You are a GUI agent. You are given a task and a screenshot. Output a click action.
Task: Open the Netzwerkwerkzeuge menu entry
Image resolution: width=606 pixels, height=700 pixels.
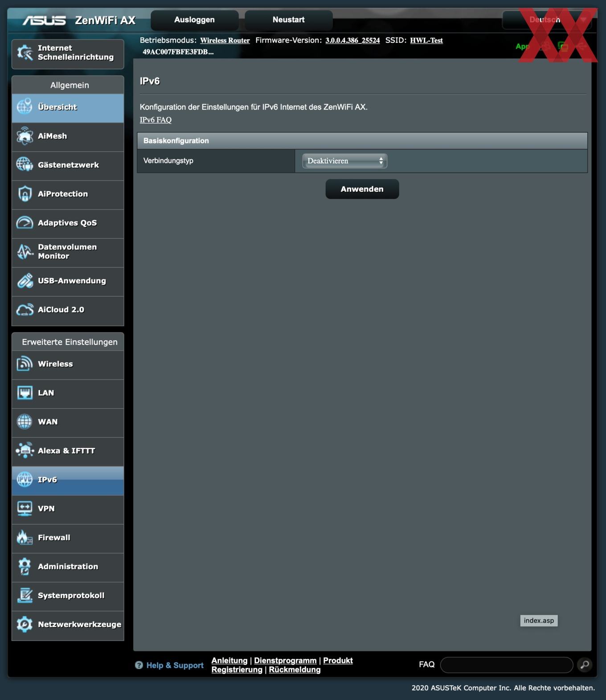click(x=68, y=626)
